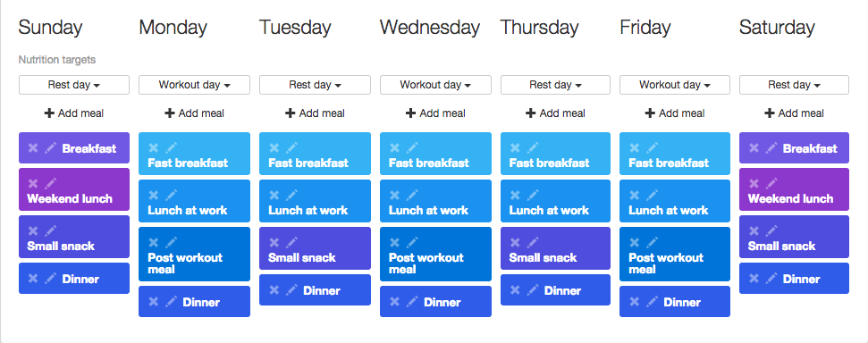Select Tuesday's Fast breakfast meal card
Viewport: 868px width, 343px height.
[315, 154]
